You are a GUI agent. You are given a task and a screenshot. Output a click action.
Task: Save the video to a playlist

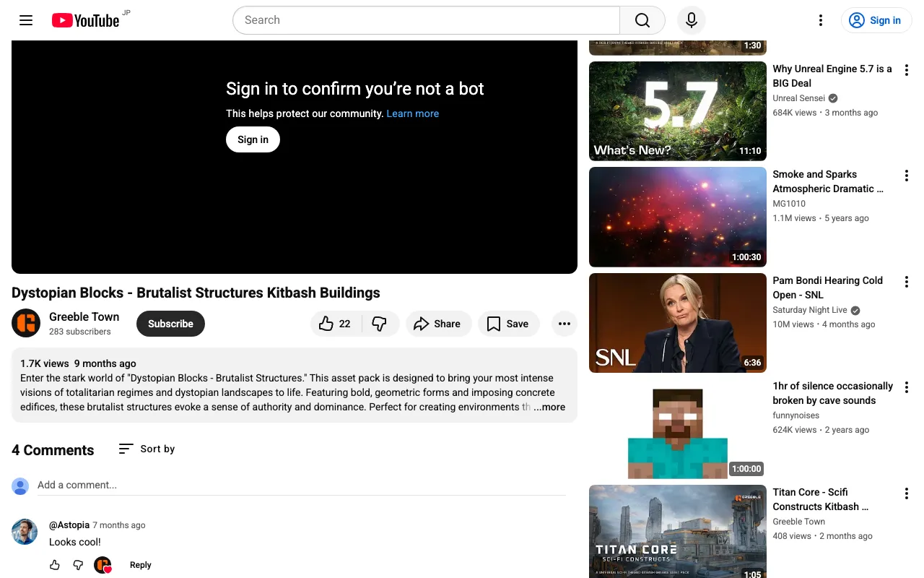click(x=508, y=324)
